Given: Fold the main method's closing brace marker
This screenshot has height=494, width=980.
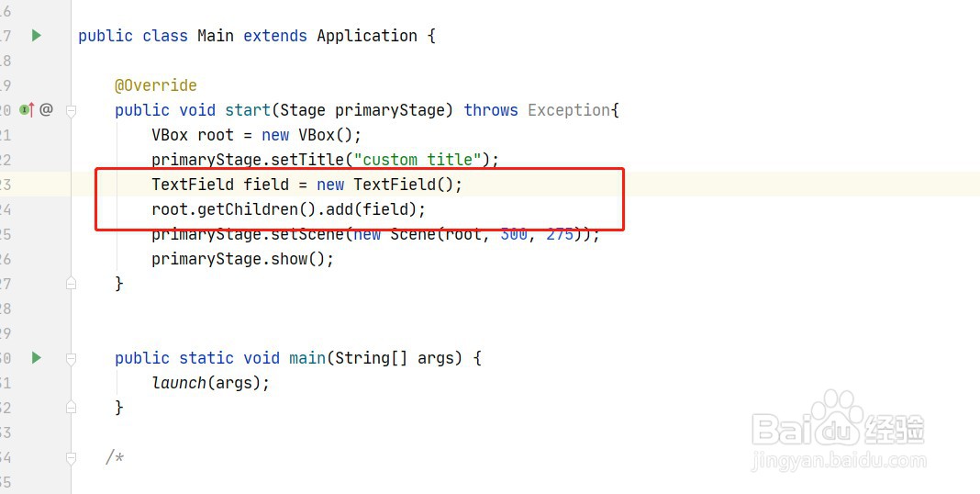Looking at the screenshot, I should point(71,407).
